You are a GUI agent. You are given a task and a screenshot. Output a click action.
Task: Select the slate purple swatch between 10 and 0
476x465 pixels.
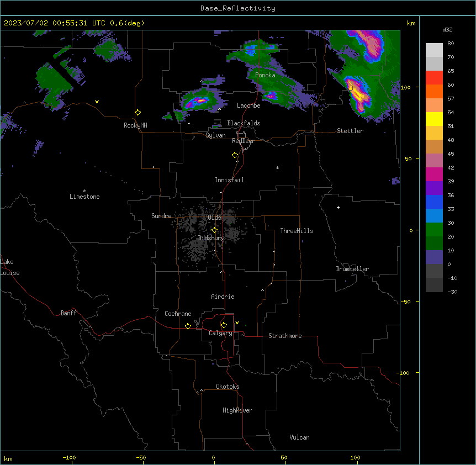click(434, 257)
